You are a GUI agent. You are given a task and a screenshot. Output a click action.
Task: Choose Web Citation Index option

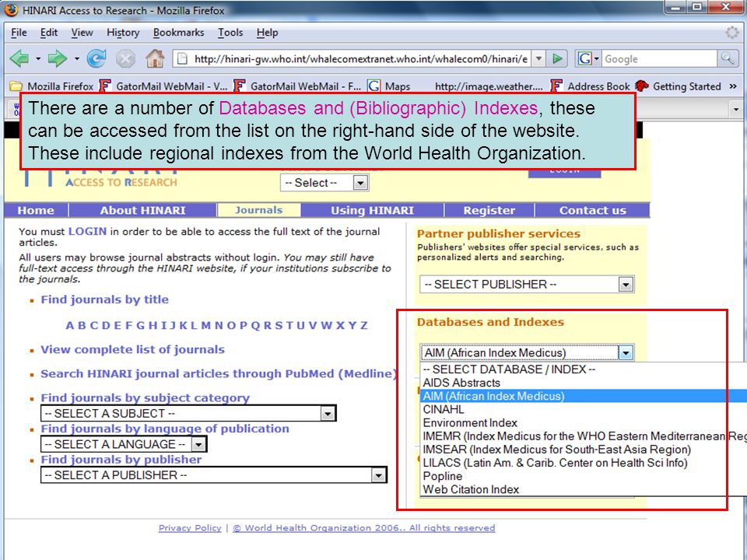coord(584,489)
